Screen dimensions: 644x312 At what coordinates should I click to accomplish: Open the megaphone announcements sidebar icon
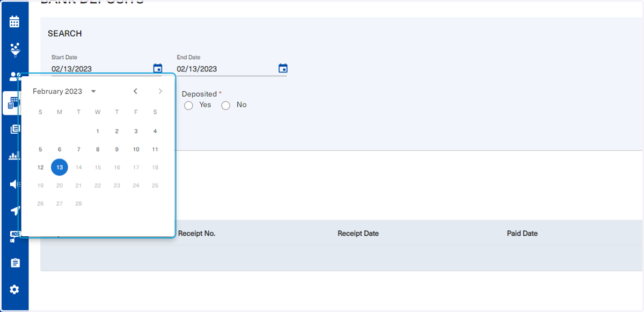(x=14, y=184)
